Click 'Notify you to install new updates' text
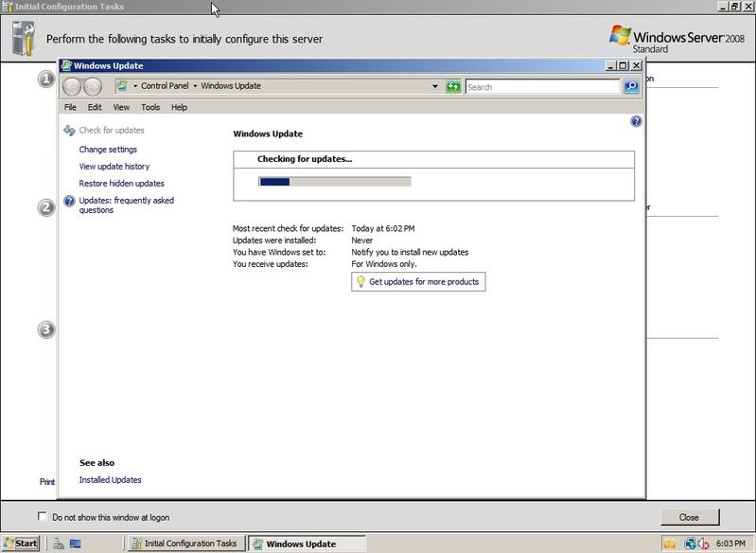The image size is (756, 553). click(410, 252)
